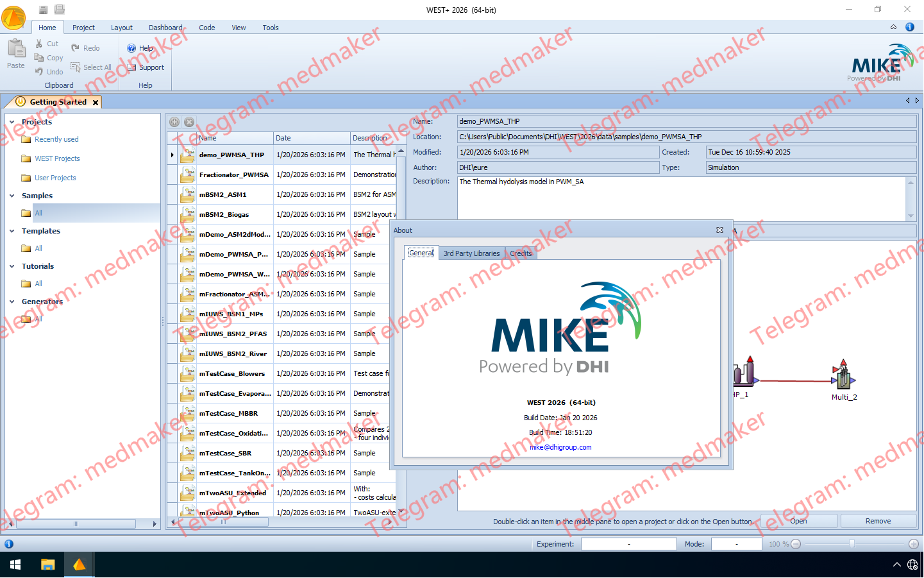Image resolution: width=924 pixels, height=578 pixels.
Task: Click the Remove button
Action: (878, 521)
